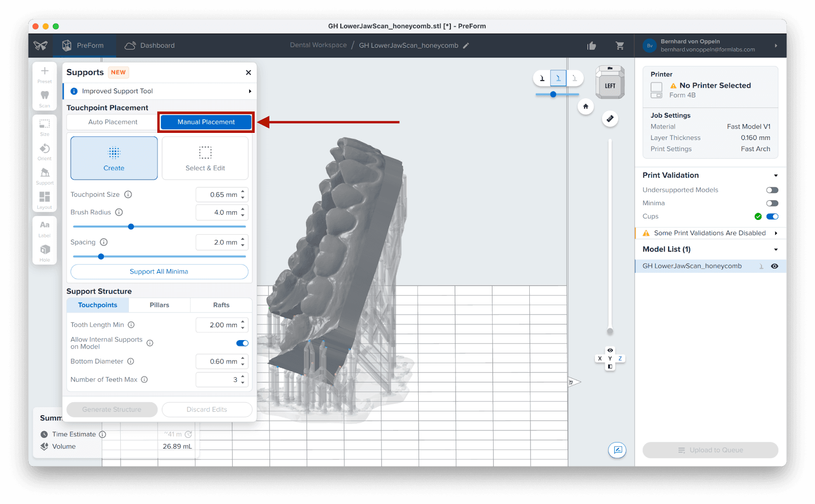This screenshot has height=504, width=815.
Task: Click the thumbs up feedback icon
Action: [591, 46]
